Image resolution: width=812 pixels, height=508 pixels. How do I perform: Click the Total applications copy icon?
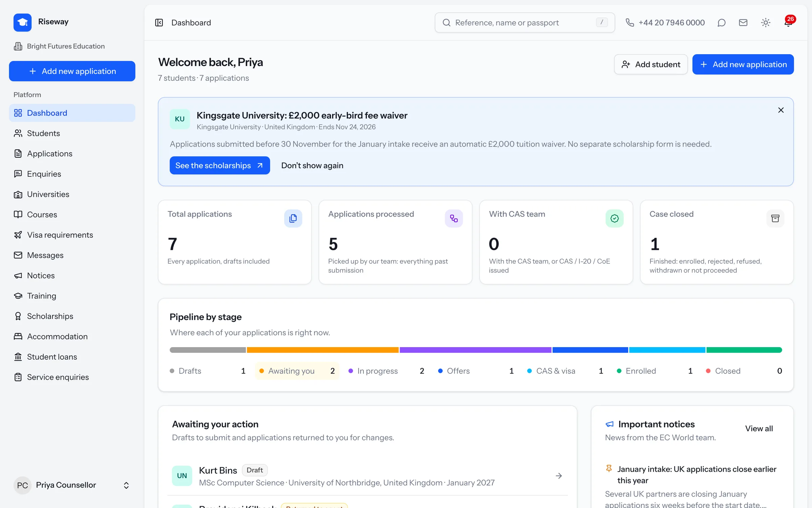[x=293, y=218]
